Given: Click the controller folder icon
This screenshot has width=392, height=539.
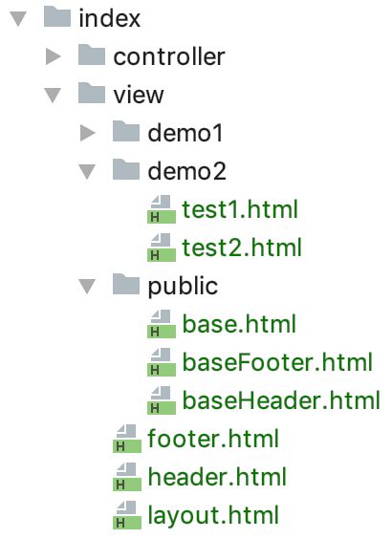Looking at the screenshot, I should (x=92, y=55).
